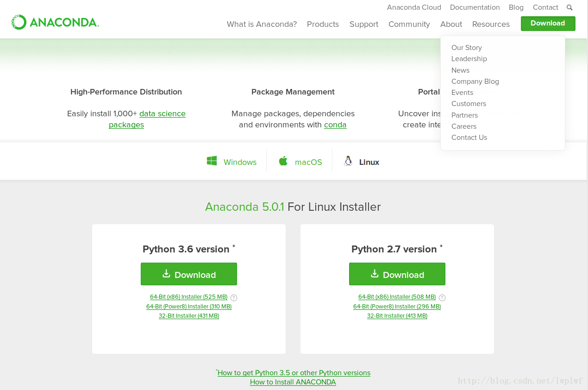This screenshot has width=588, height=390.
Task: Choose Contact Us from About dropdown
Action: pyautogui.click(x=469, y=138)
